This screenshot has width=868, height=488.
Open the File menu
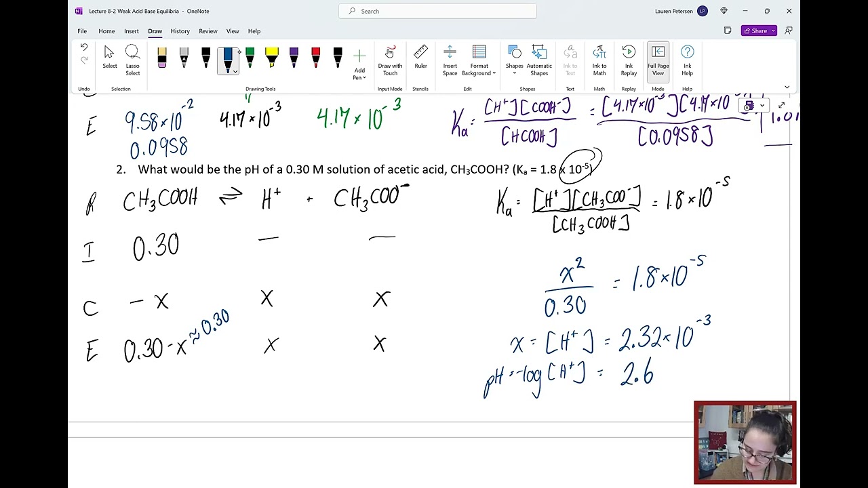(82, 31)
